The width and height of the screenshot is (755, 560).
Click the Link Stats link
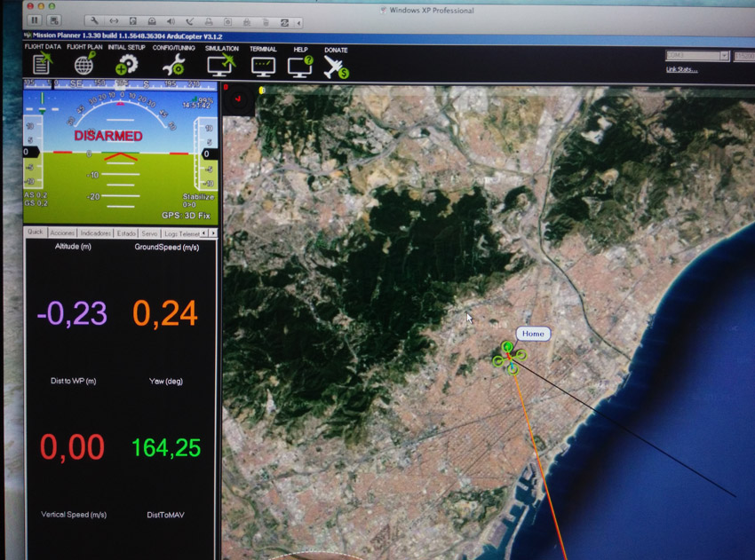(x=681, y=69)
